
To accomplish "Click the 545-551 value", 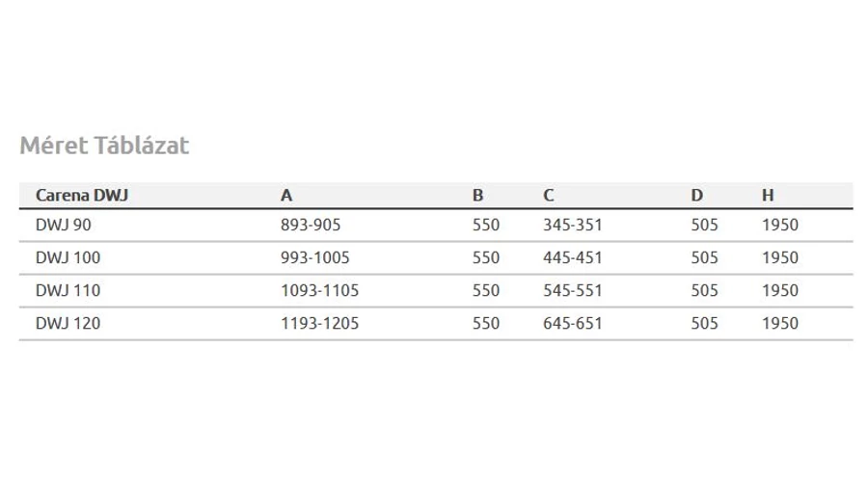I will pos(572,290).
